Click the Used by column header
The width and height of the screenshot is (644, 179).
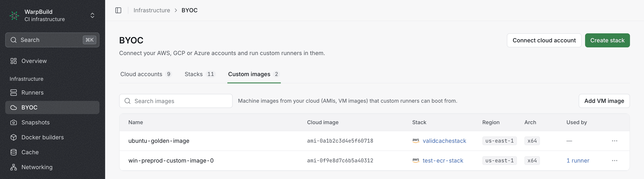click(x=577, y=122)
